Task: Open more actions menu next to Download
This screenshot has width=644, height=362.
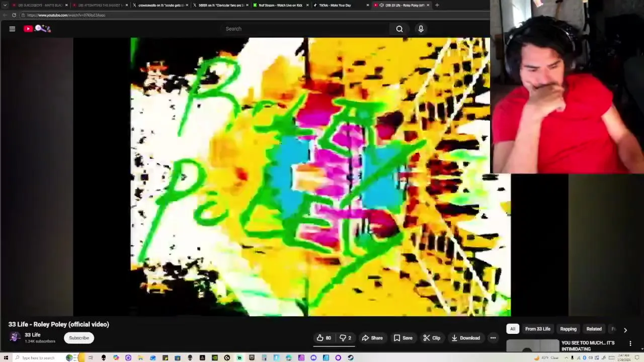Action: (493, 338)
